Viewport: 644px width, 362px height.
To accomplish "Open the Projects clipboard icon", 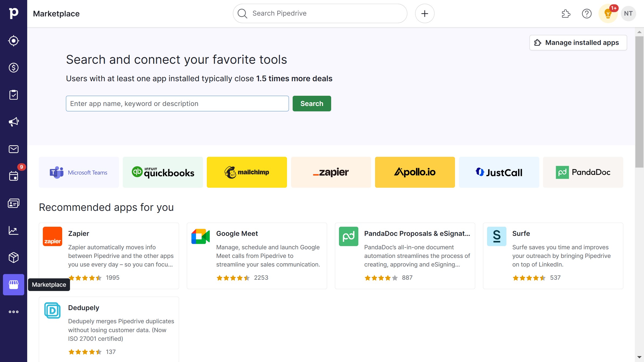I will tap(13, 95).
